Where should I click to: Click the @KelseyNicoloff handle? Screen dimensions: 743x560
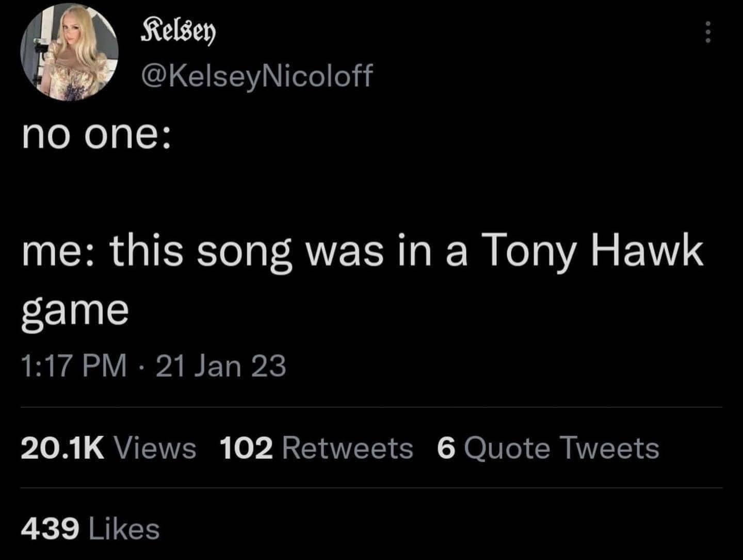[256, 76]
